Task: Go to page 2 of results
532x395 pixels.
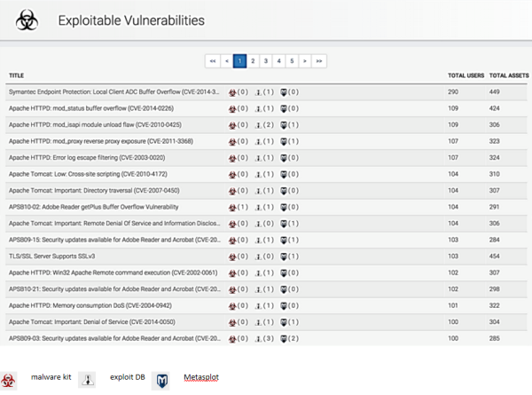Action: tap(253, 60)
